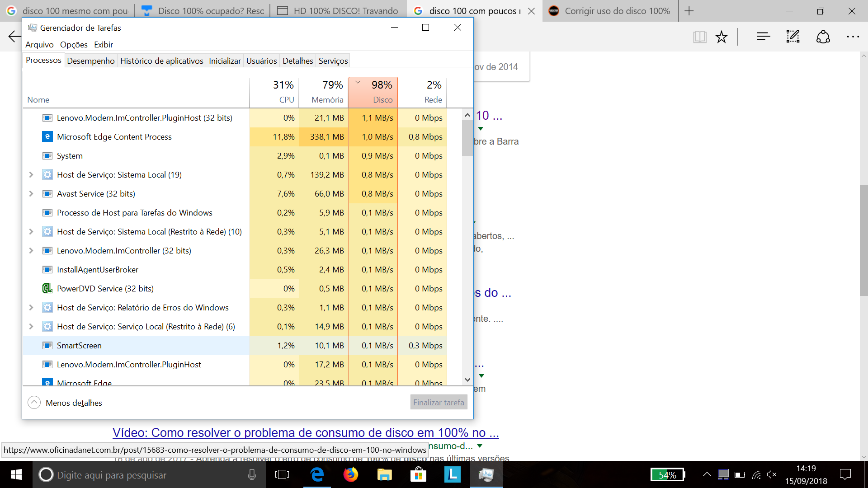Open the Edge Hub lines icon

point(763,37)
